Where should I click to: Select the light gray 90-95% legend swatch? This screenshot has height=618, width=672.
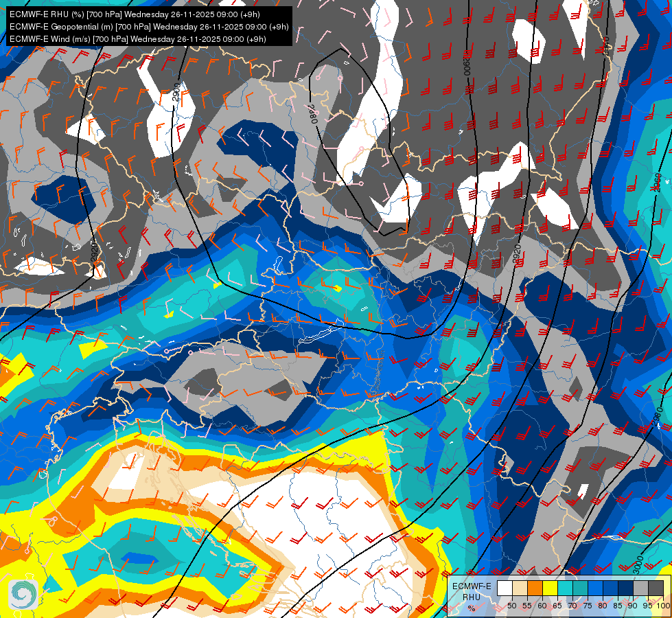pos(640,588)
